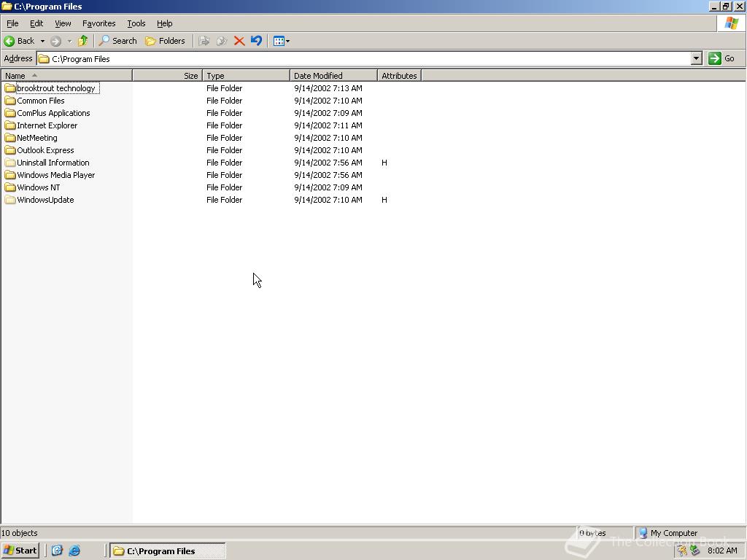
Task: Click the hardware system tray icon
Action: pyautogui.click(x=694, y=551)
